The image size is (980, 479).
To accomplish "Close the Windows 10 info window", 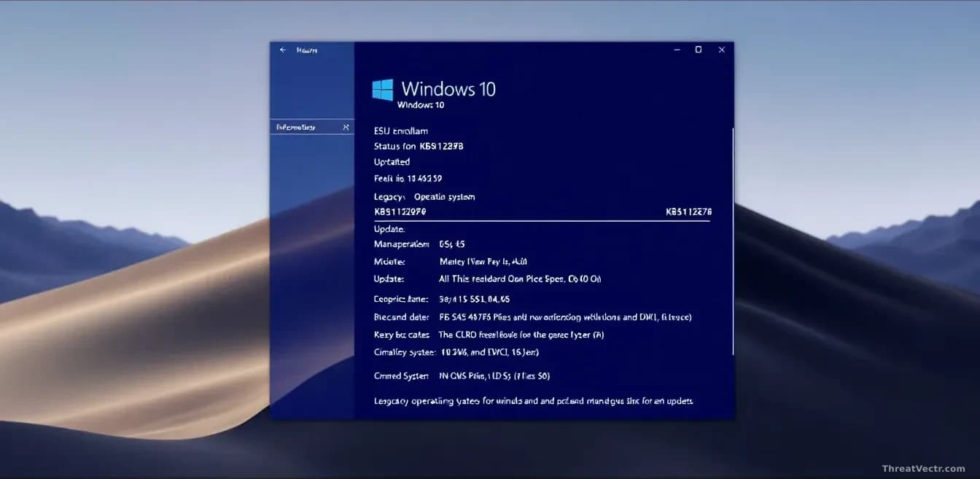I will [x=722, y=50].
